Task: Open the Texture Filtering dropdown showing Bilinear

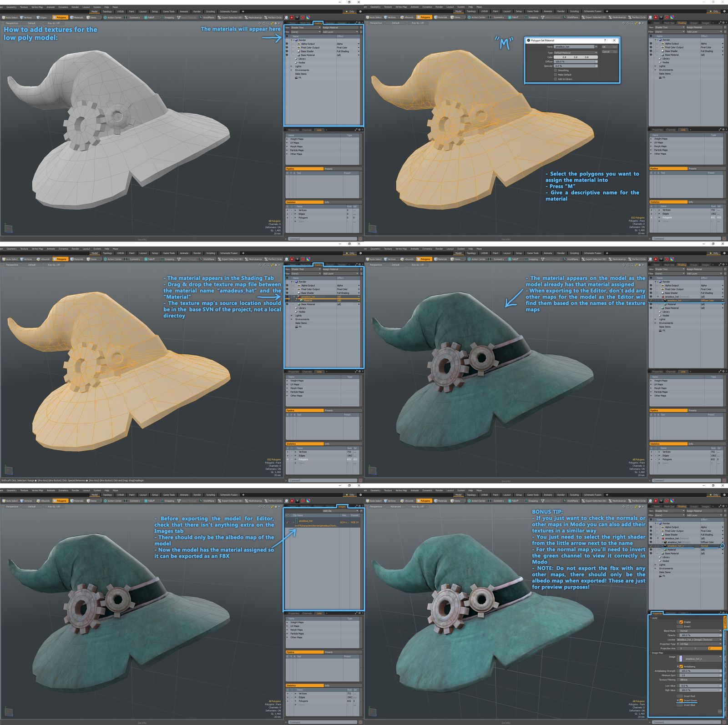Action: click(x=699, y=680)
